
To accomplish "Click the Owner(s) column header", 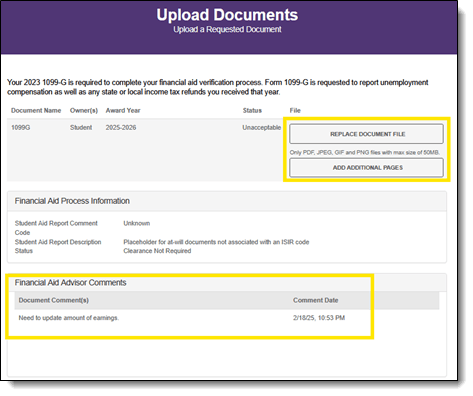I will tap(84, 111).
